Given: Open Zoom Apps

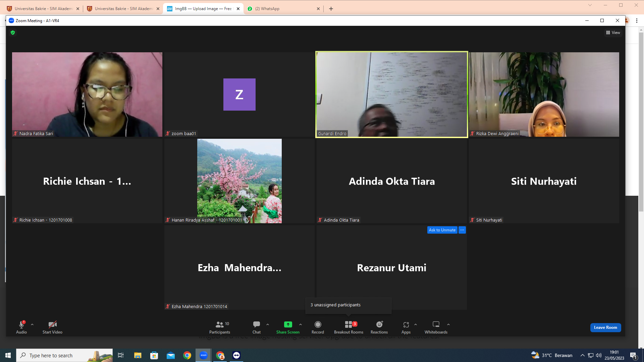Looking at the screenshot, I should pos(406,327).
